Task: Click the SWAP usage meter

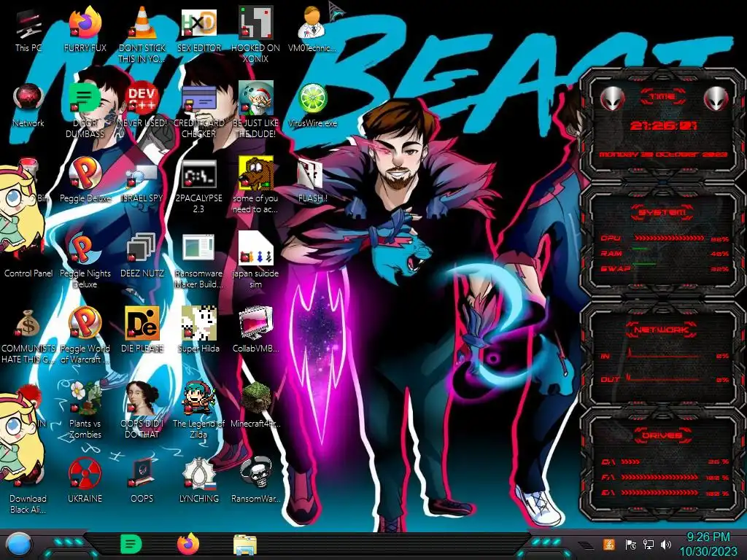Action: point(664,268)
